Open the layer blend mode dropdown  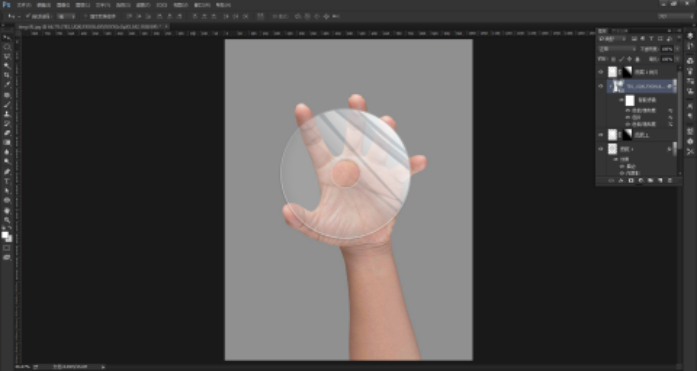click(617, 49)
